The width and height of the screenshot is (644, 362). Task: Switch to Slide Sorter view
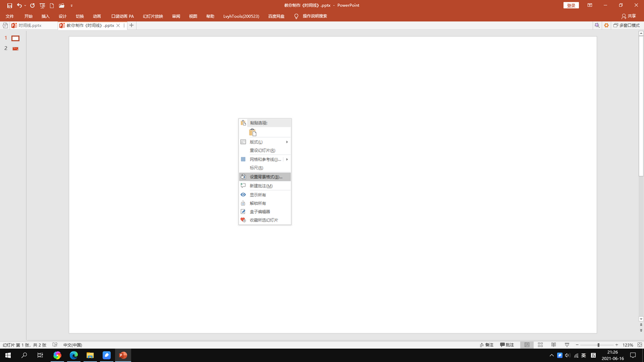[540, 345]
